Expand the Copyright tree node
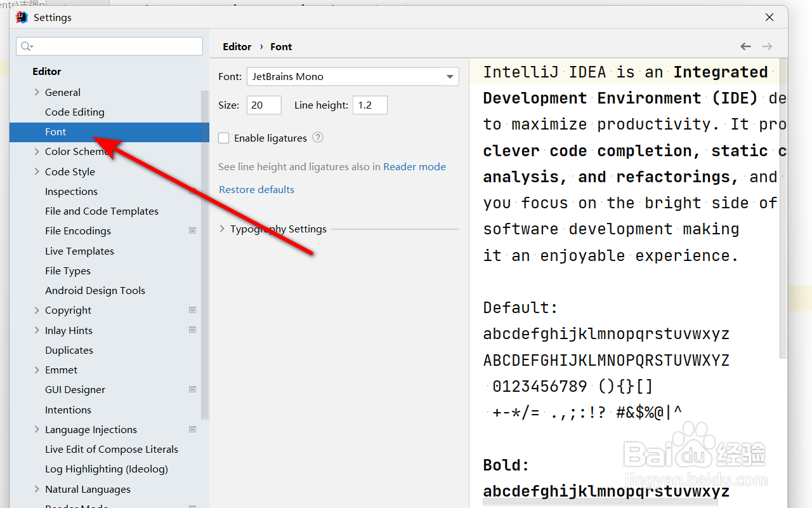The width and height of the screenshot is (812, 508). [x=37, y=311]
